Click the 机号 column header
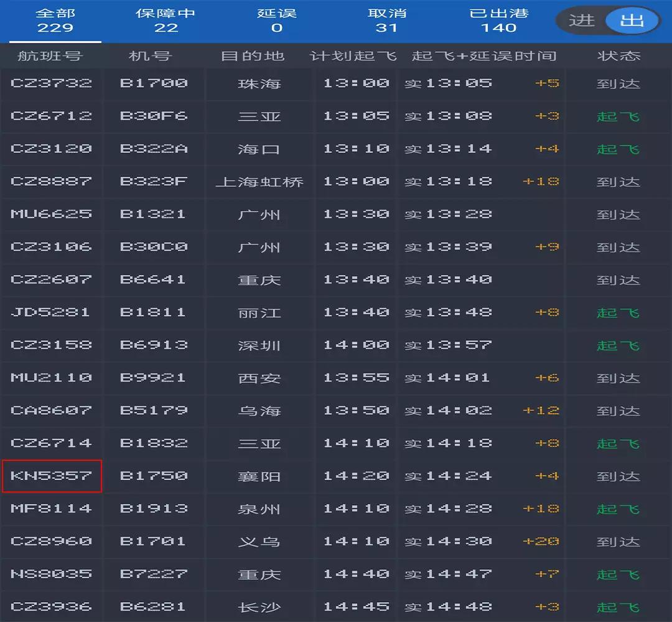Image resolution: width=672 pixels, height=622 pixels. tap(150, 56)
